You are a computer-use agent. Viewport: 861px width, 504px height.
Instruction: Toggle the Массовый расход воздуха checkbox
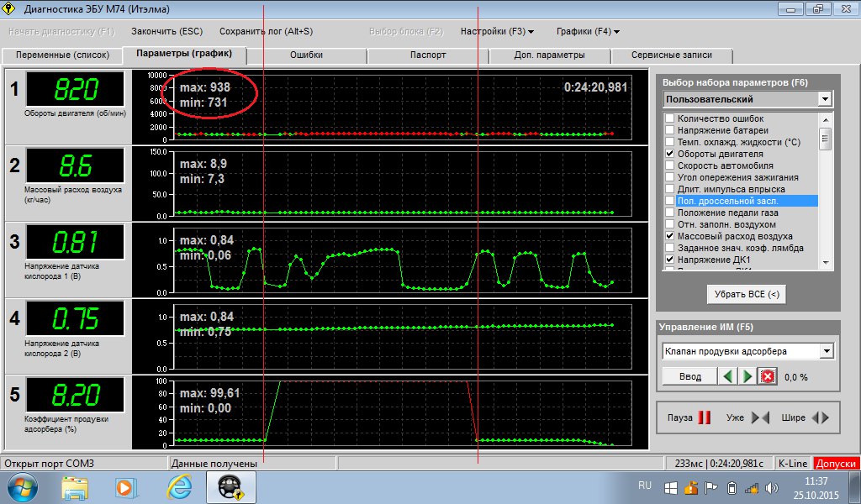click(669, 236)
